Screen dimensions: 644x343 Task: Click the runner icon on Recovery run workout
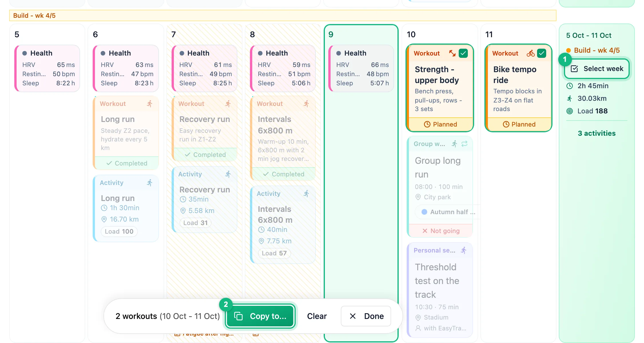tap(228, 104)
